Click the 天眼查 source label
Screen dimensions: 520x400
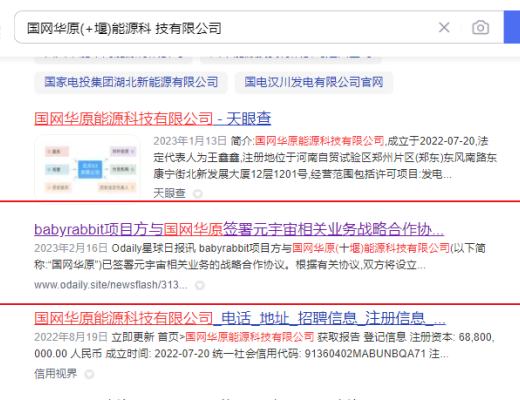pyautogui.click(x=169, y=193)
